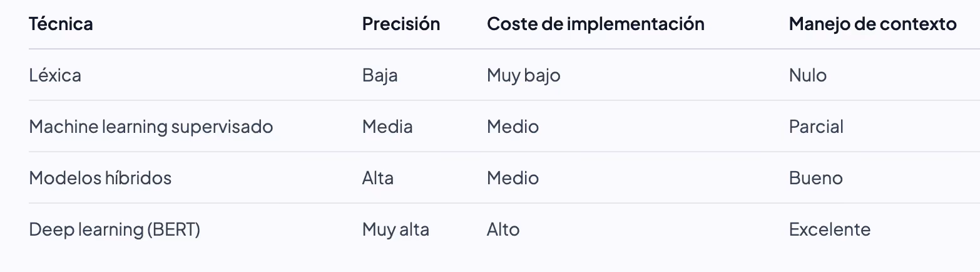The image size is (980, 272).
Task: Click Medio cost in Machine learning row
Action: click(x=513, y=127)
